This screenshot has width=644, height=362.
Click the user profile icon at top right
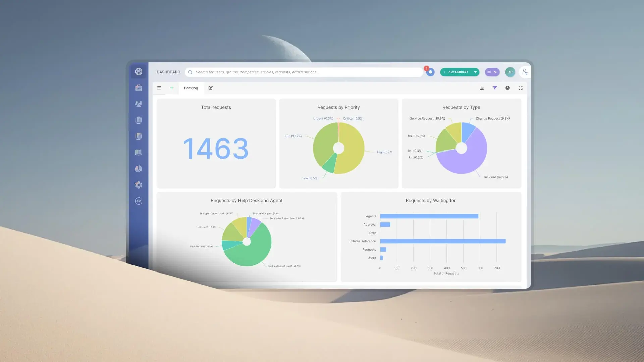[x=525, y=72]
